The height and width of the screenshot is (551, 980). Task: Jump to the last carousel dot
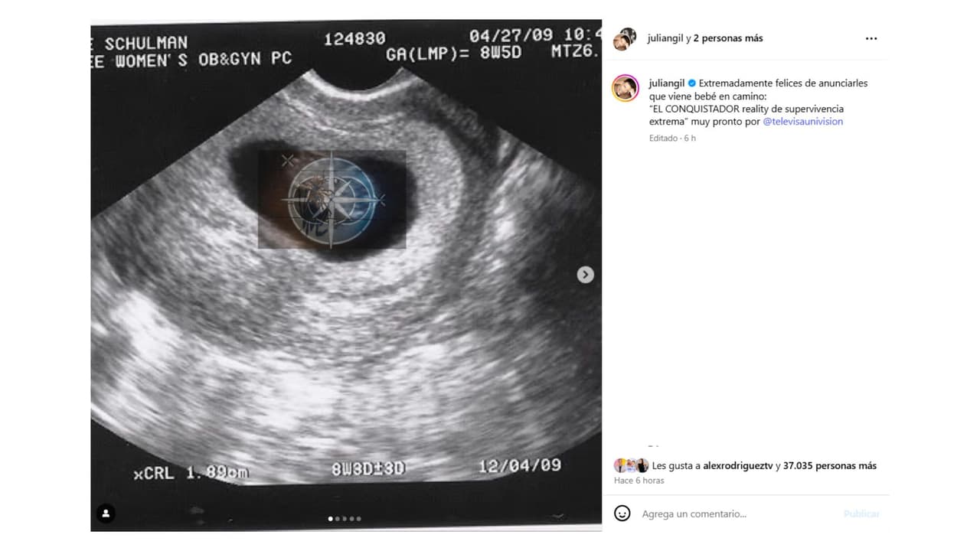point(358,519)
